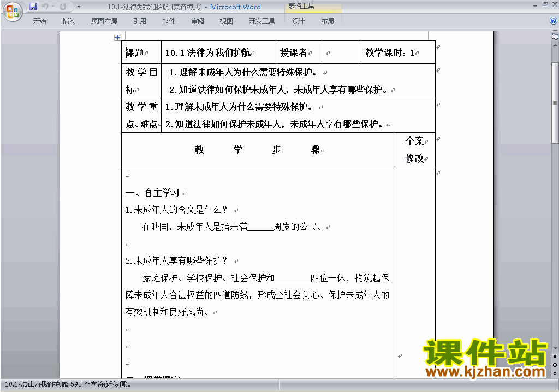
Task: Click the 课题 table cell
Action: coord(141,52)
